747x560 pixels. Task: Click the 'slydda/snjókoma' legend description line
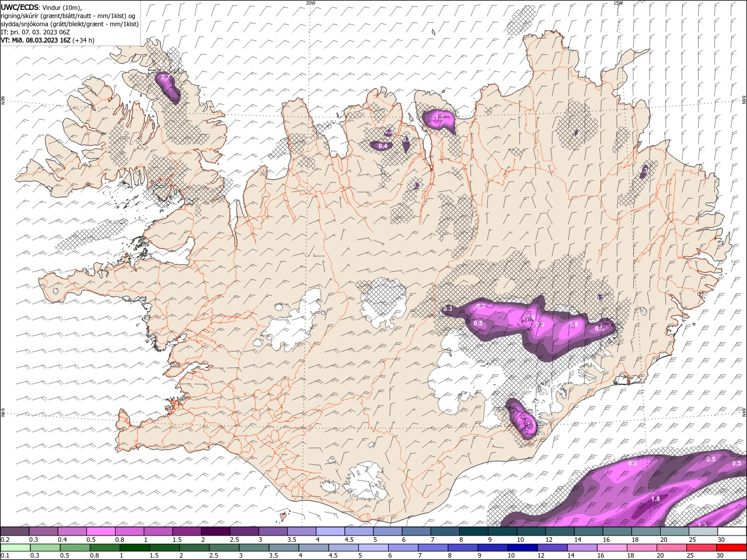[69, 24]
